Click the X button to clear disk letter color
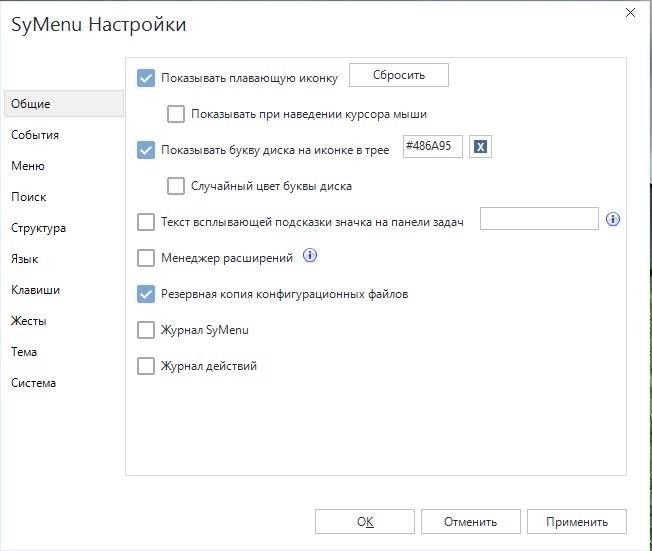This screenshot has width=652, height=551. 480,146
